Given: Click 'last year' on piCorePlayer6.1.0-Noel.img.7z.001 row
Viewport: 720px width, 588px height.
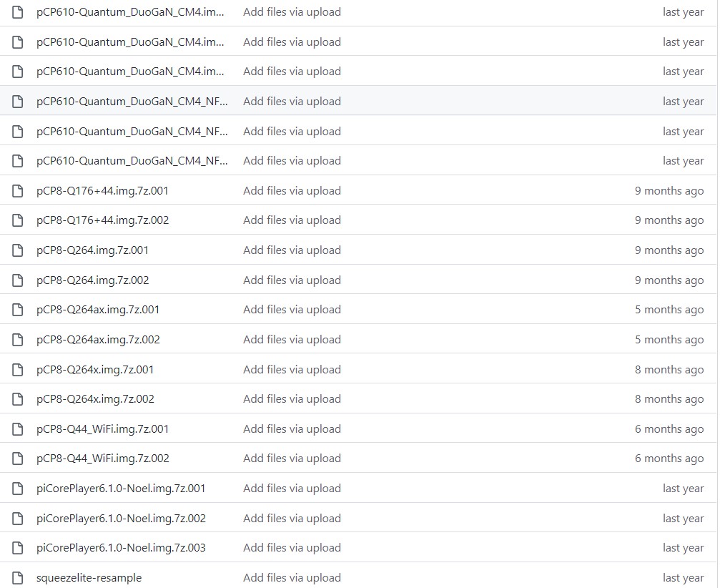Looking at the screenshot, I should pyautogui.click(x=684, y=489).
